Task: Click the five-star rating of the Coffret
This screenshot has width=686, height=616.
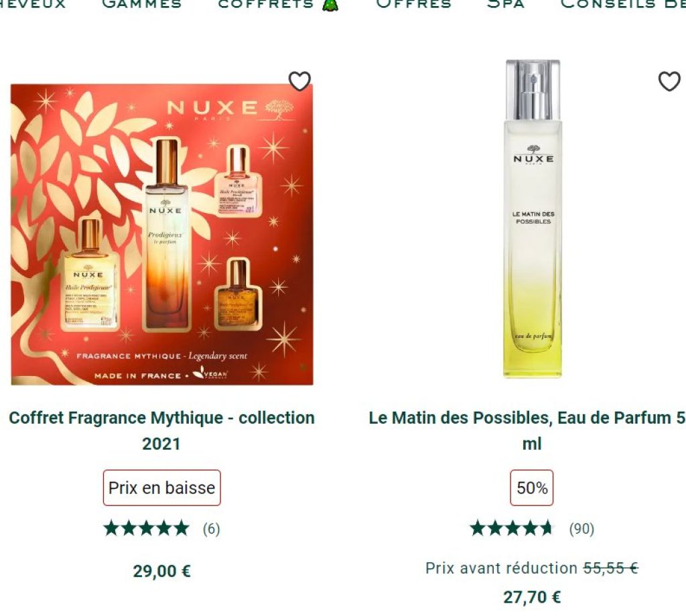Action: [x=147, y=528]
